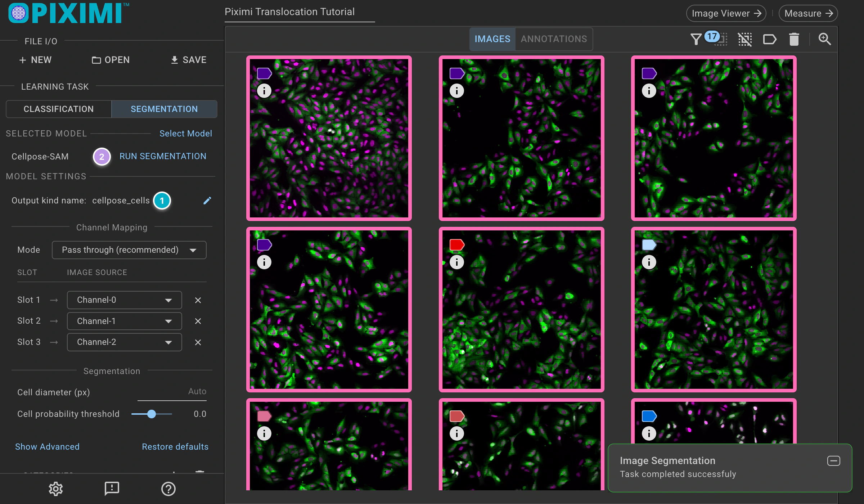Click the light blue category tag on image
The width and height of the screenshot is (864, 504).
pyautogui.click(x=649, y=245)
